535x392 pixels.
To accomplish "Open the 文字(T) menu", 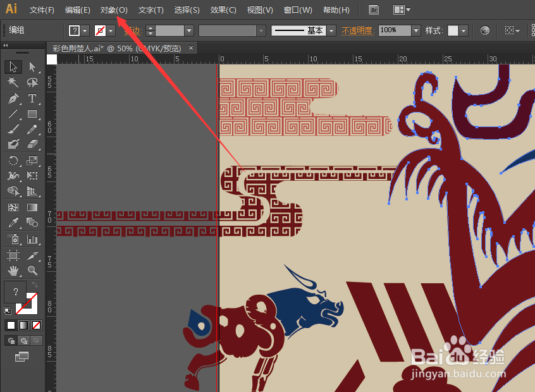I will pyautogui.click(x=151, y=10).
